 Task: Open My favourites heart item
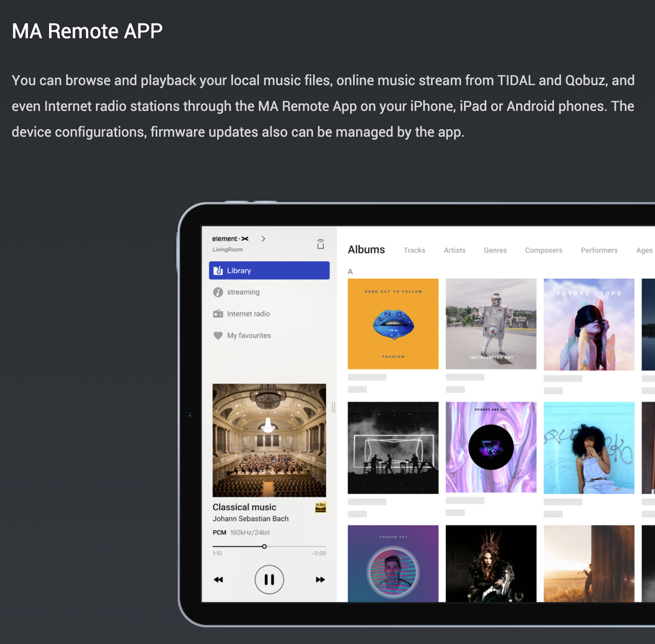tap(248, 336)
